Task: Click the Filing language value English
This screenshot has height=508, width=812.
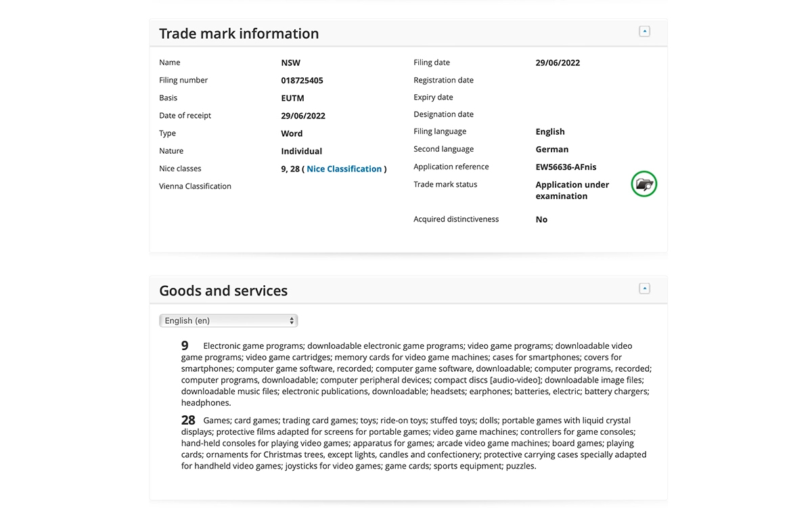Action: click(x=549, y=131)
